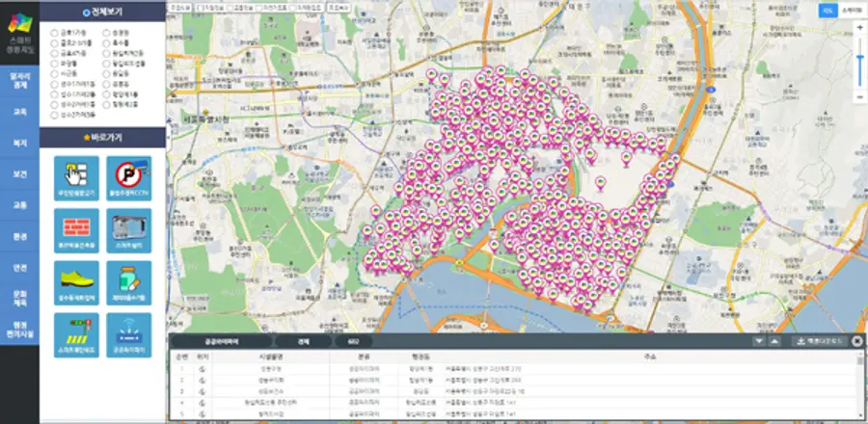This screenshot has width=868, height=424.
Task: Open the red brick buildings shortcut tile
Action: 76,230
